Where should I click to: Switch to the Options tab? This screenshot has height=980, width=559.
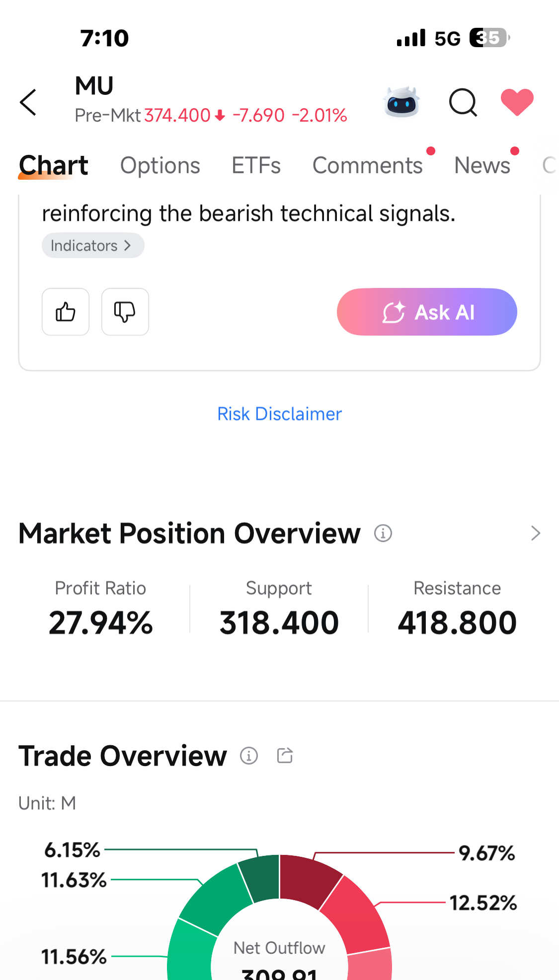click(160, 165)
